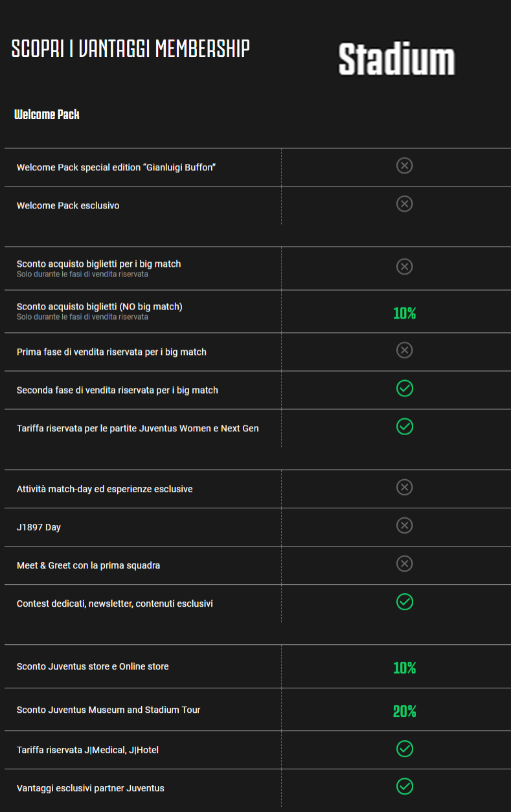Click the X icon for Gianluigi Buffon Welcome Pack
Screen dimensions: 511x812
point(405,166)
